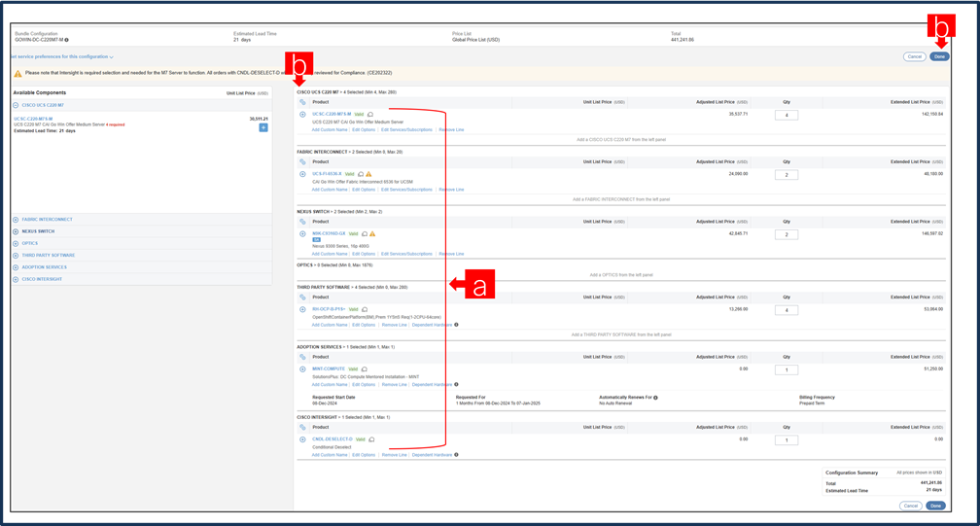Click info icon beside Automatically Renews For
This screenshot has width=980, height=526.
tap(655, 398)
